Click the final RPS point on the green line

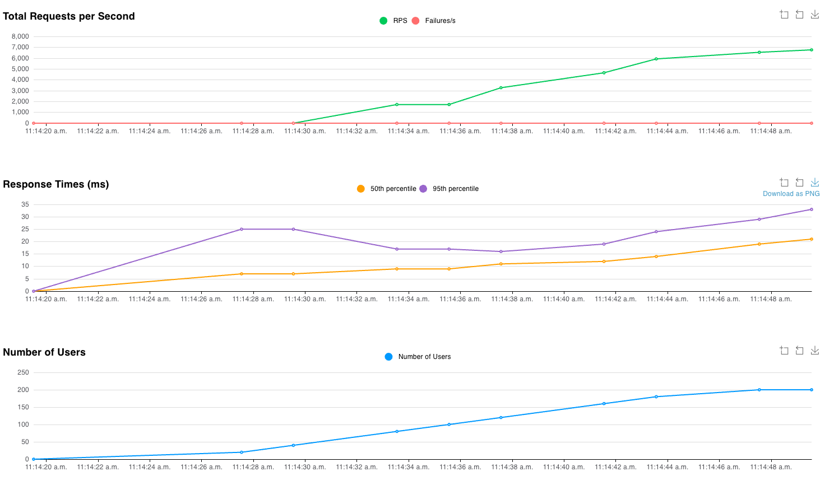(x=811, y=50)
